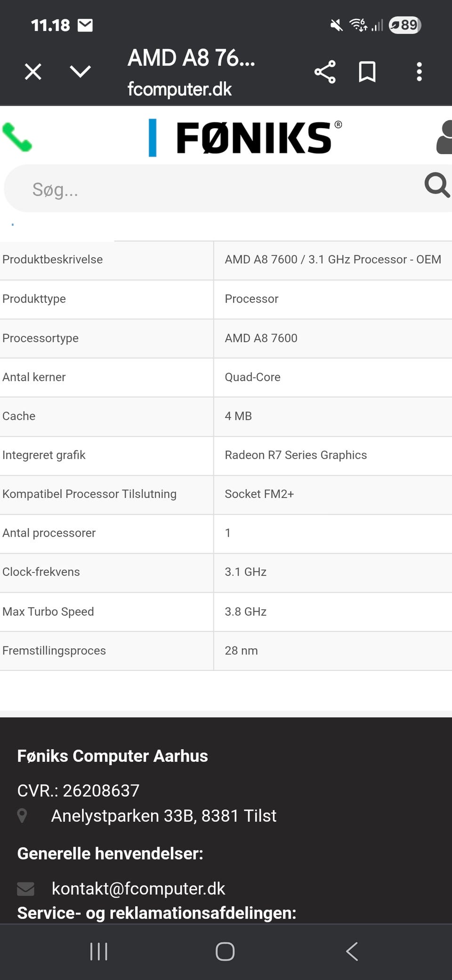This screenshot has height=980, width=452.
Task: Tap the battery indicator in status bar
Action: (405, 25)
